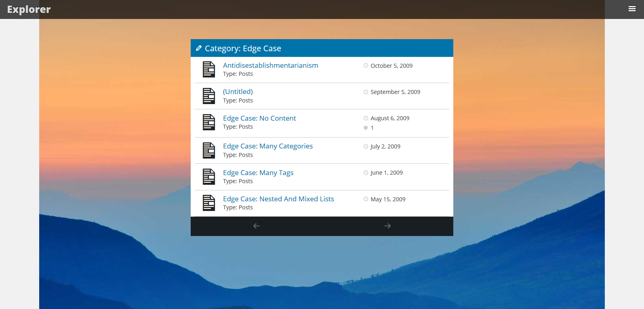Viewport: 644px width, 309px height.
Task: Click the comment count on No Content post
Action: point(372,128)
